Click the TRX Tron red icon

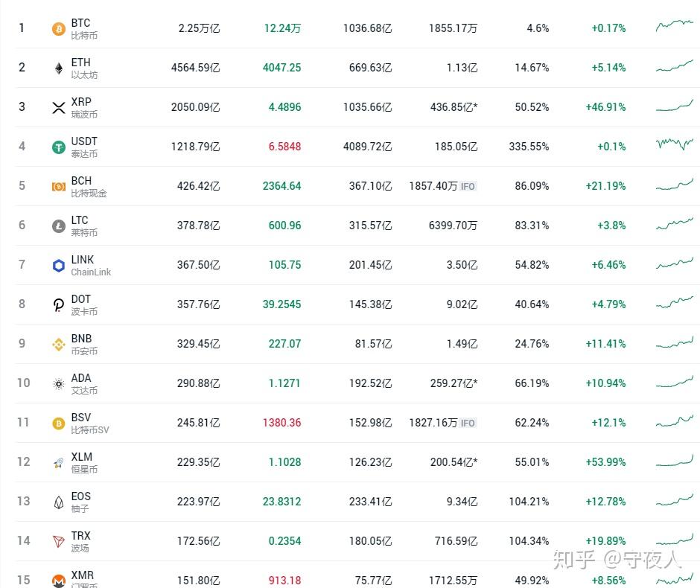point(58,542)
